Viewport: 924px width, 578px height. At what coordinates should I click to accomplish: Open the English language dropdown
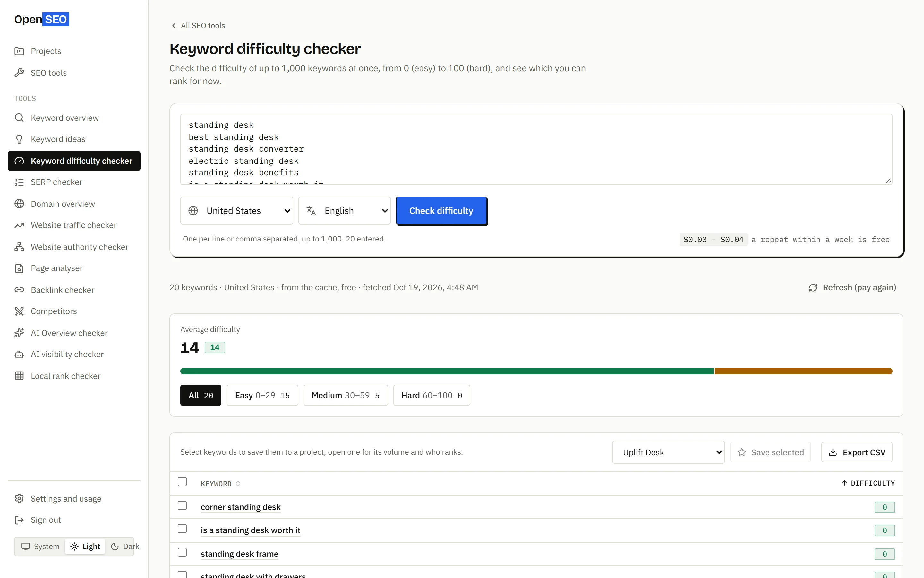[344, 211]
